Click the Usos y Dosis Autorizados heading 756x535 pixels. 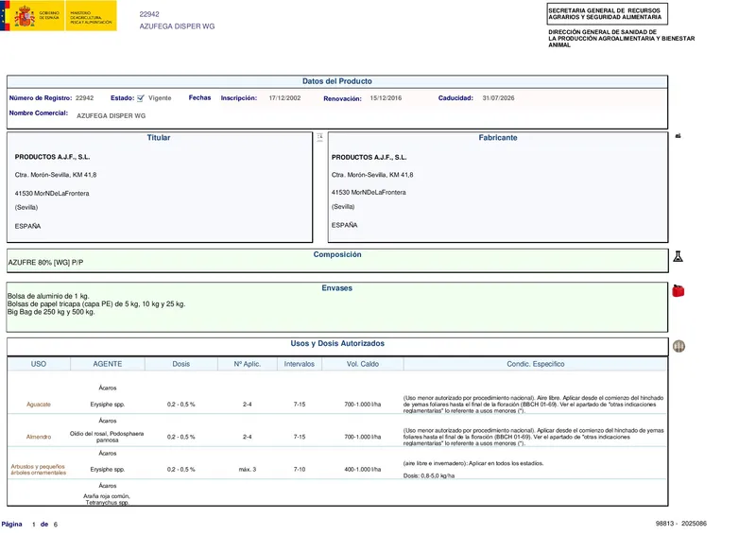(x=337, y=343)
